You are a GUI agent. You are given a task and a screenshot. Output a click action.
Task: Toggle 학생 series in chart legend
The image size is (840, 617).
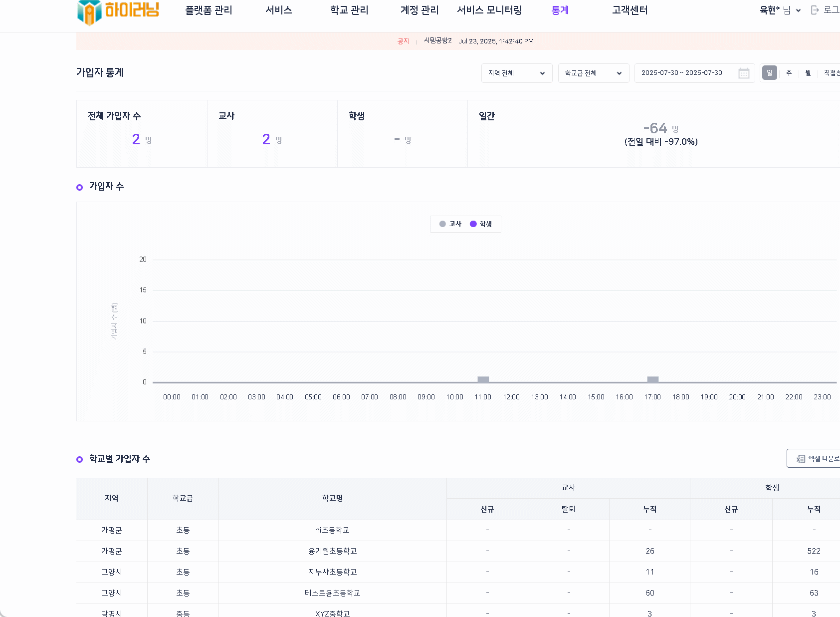point(481,224)
